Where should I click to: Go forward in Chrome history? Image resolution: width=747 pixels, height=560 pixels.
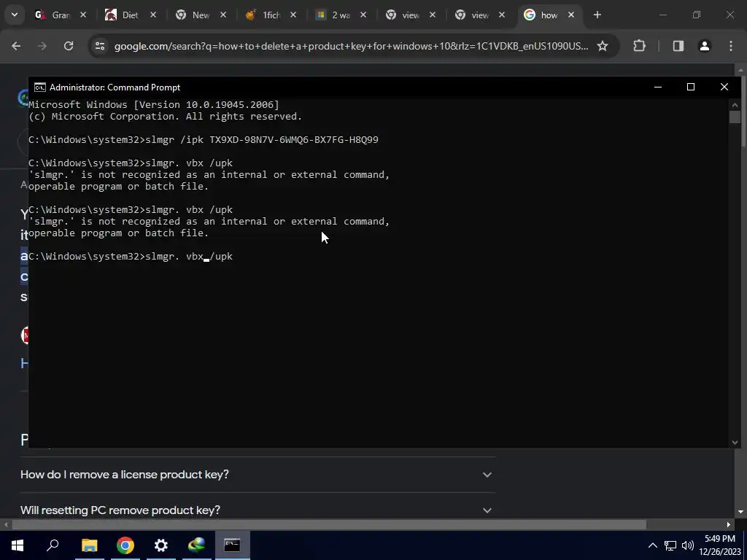pos(42,46)
